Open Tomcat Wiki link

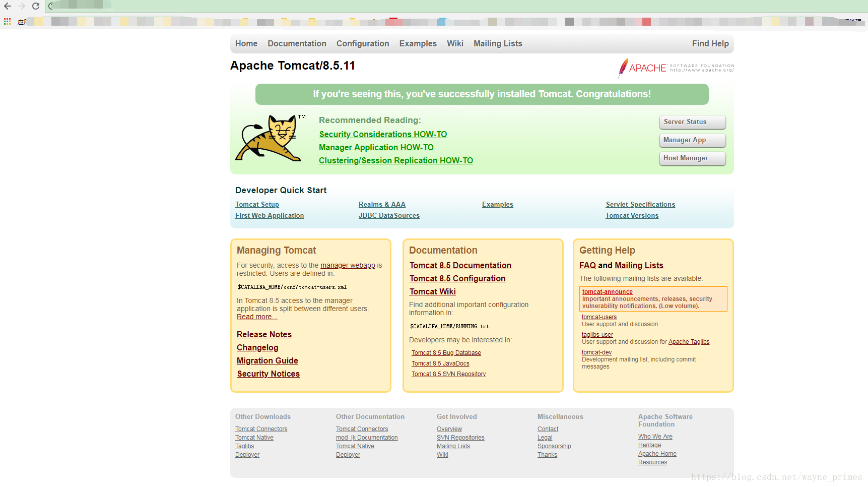tap(433, 292)
